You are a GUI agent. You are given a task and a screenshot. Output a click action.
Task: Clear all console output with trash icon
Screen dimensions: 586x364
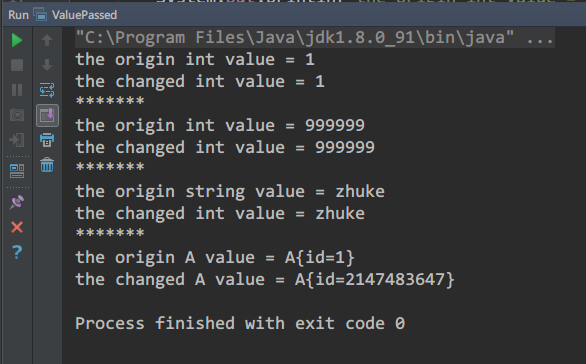pyautogui.click(x=47, y=165)
